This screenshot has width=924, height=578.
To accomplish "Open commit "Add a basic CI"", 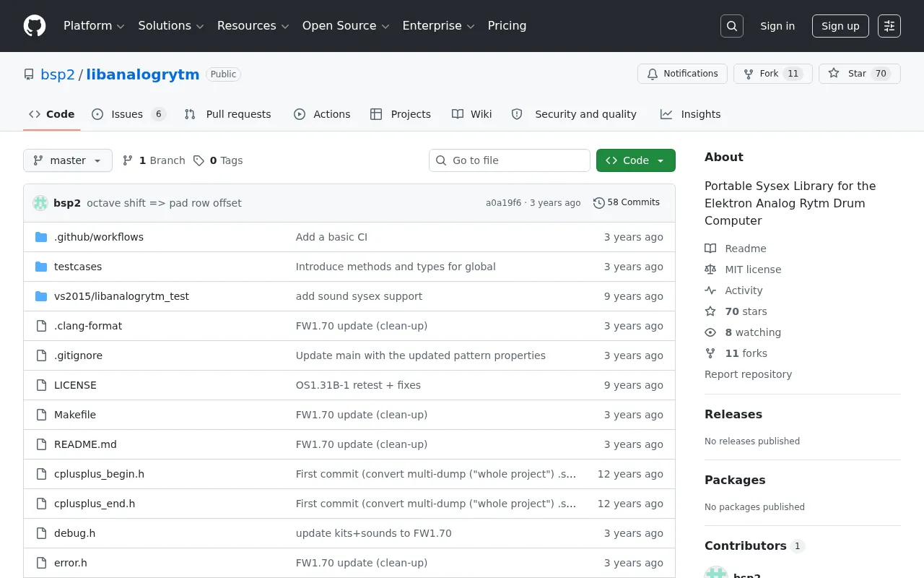I will pos(331,237).
